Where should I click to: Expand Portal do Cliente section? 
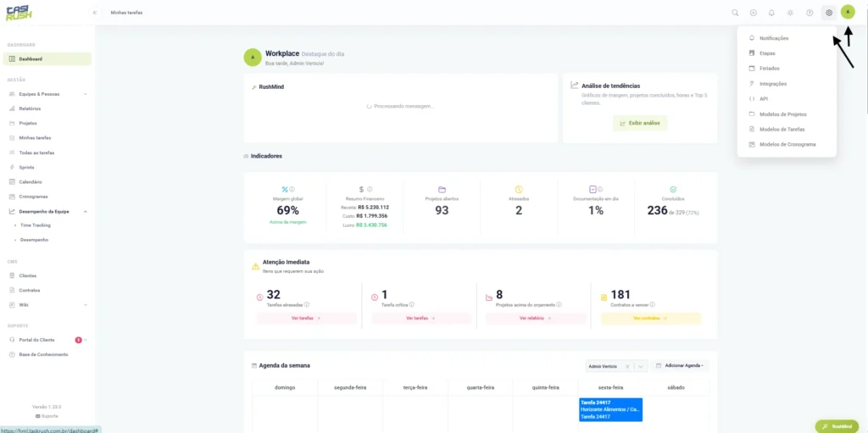47,340
